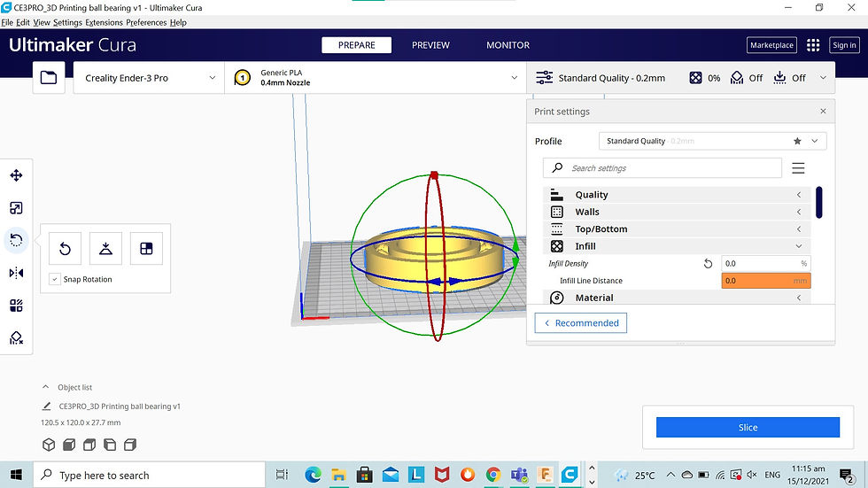Viewport: 868px width, 488px height.
Task: Click the 3D view cube icon
Action: point(49,445)
